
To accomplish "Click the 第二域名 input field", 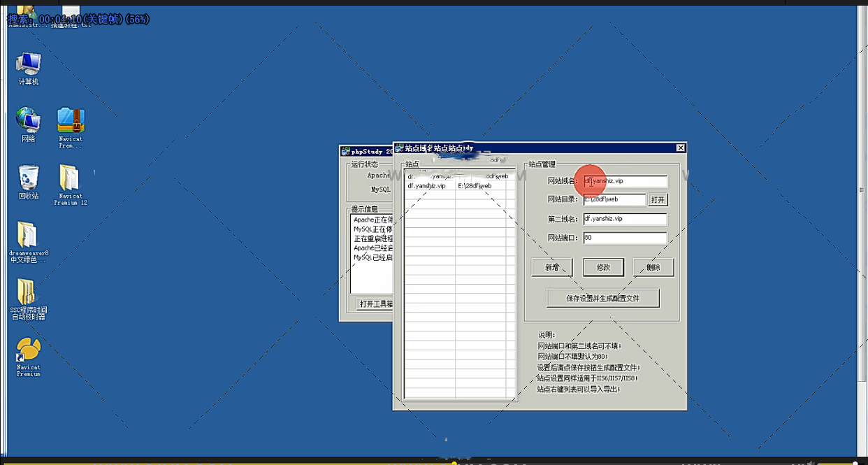I will (x=625, y=219).
